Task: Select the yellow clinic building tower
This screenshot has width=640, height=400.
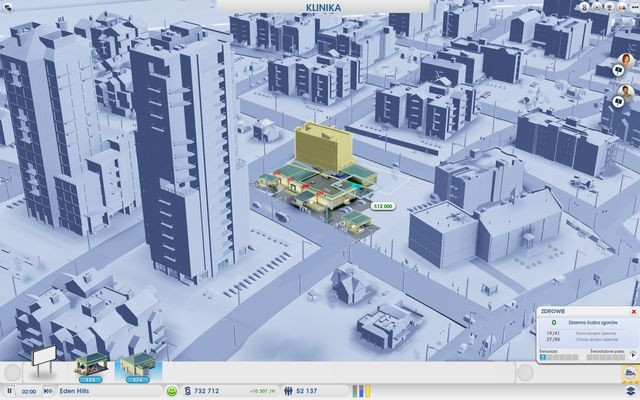Action: pos(322,146)
